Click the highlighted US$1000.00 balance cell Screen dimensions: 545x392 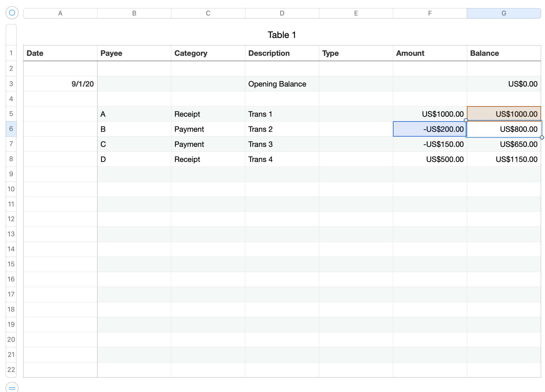point(504,114)
